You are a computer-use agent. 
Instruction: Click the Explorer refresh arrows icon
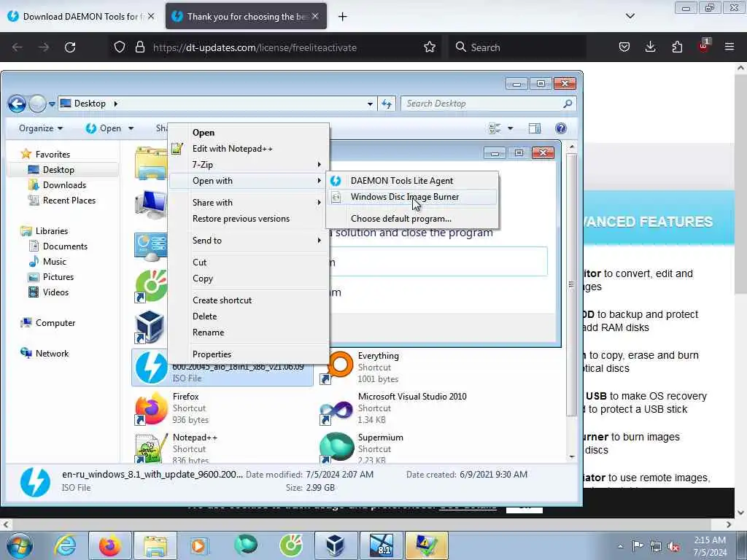pyautogui.click(x=387, y=104)
